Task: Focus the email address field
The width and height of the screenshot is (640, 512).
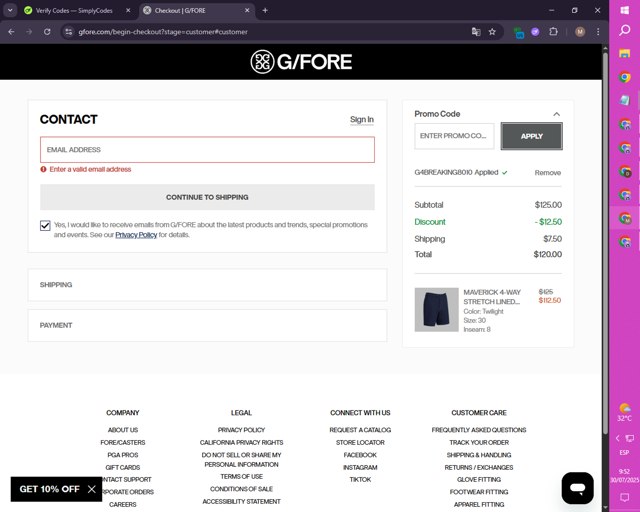Action: point(207,150)
